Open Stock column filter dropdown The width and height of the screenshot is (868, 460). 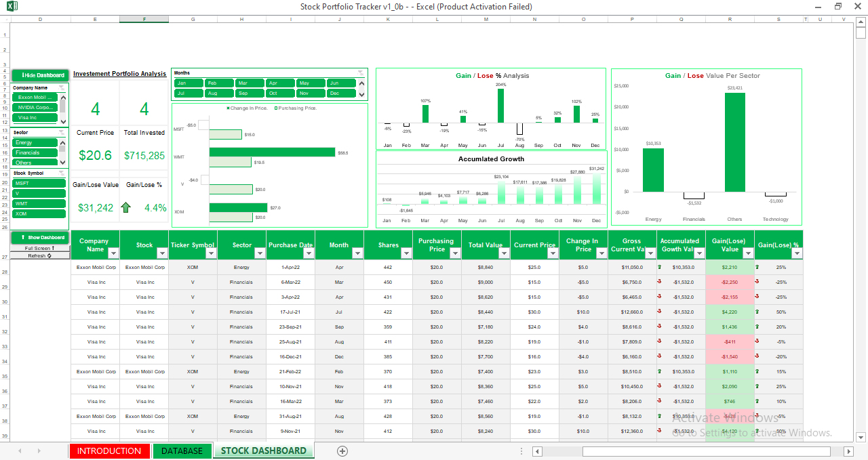pos(162,253)
